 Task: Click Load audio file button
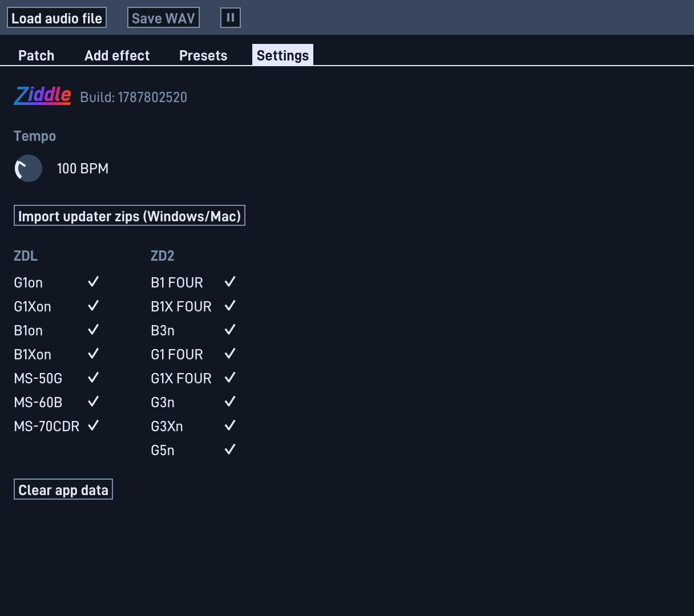point(57,18)
